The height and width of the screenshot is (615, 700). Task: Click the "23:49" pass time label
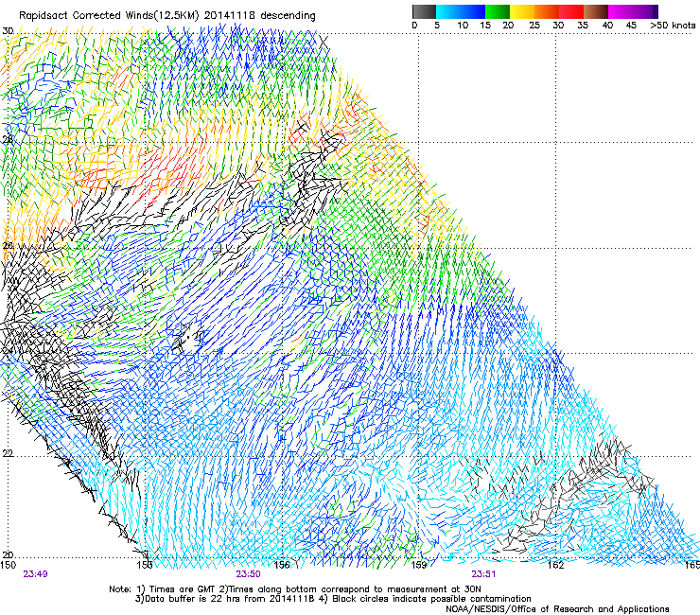[35, 574]
